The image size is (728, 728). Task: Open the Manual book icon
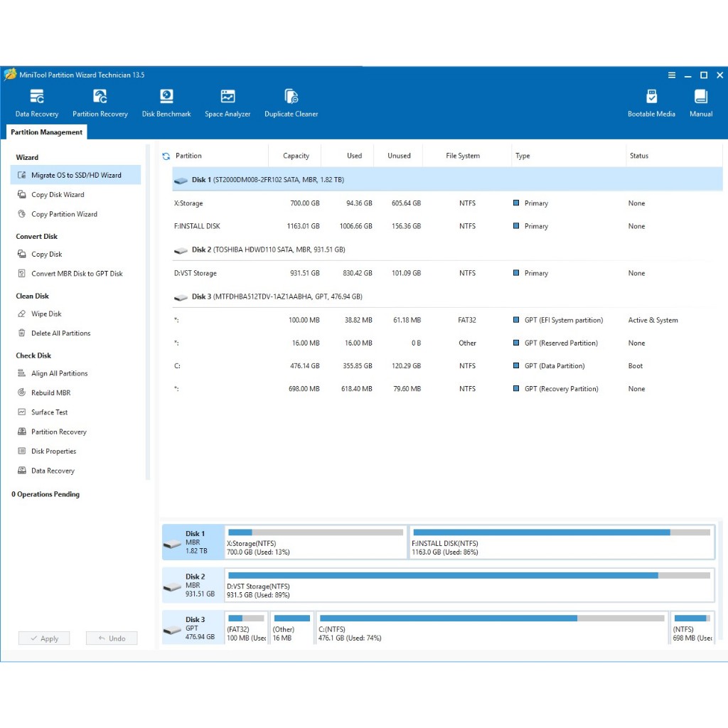[700, 102]
